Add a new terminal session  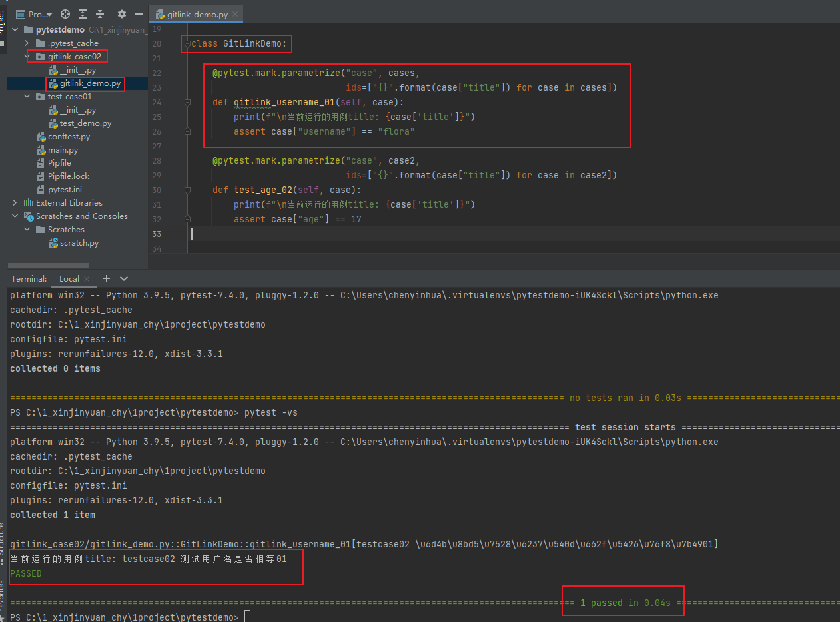point(107,278)
